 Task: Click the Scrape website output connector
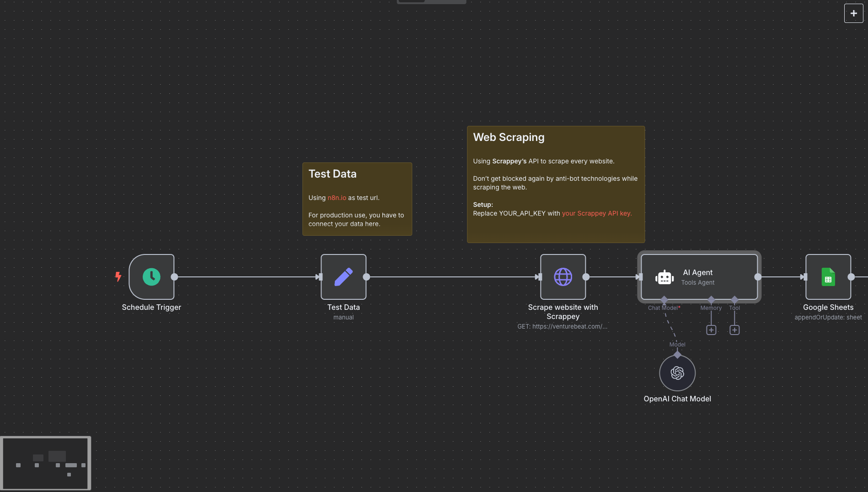coord(586,277)
